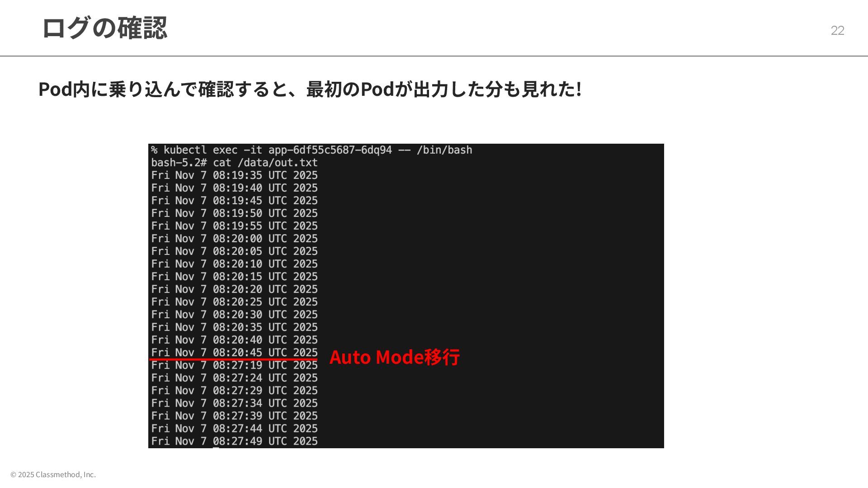The height and width of the screenshot is (488, 868).
Task: Click the slide title ログの確認
Action: pyautogui.click(x=104, y=28)
